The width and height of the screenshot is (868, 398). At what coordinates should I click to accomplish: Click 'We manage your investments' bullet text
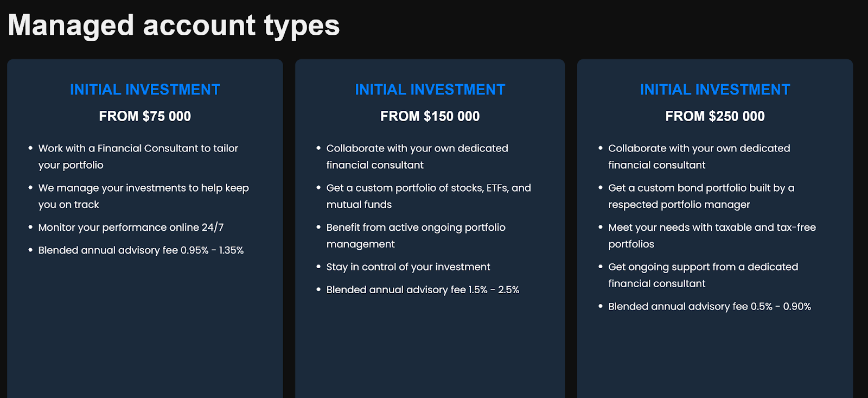(x=144, y=196)
